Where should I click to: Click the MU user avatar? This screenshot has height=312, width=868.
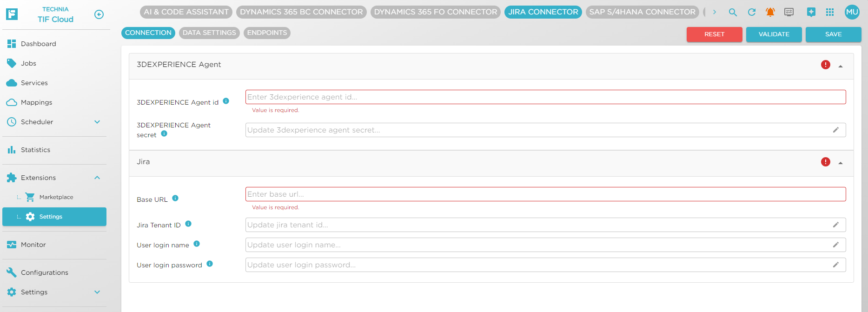click(852, 13)
